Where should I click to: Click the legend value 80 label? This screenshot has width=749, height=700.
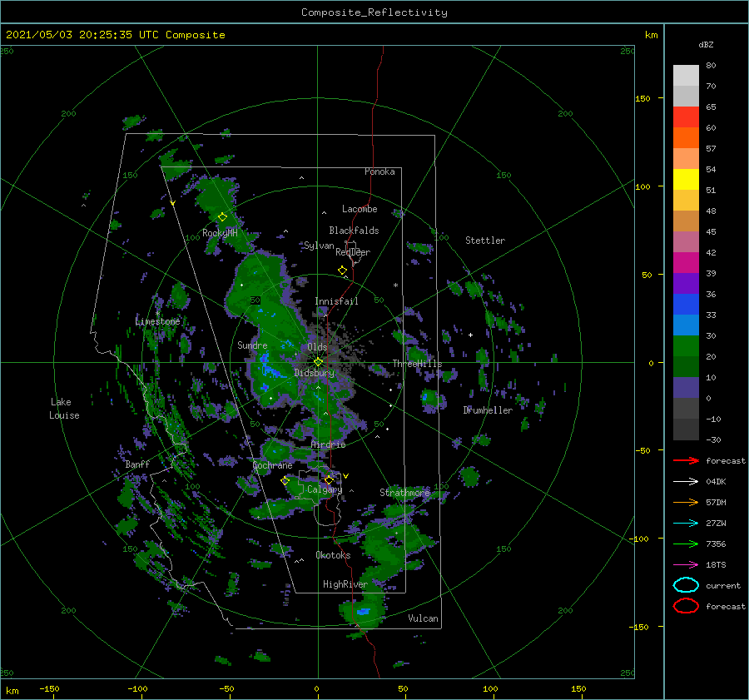click(x=711, y=66)
